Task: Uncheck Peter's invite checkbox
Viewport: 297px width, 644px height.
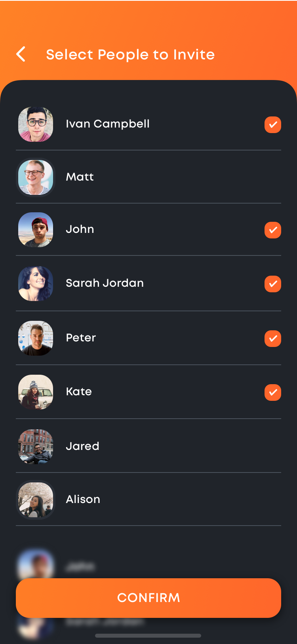Action: [273, 339]
